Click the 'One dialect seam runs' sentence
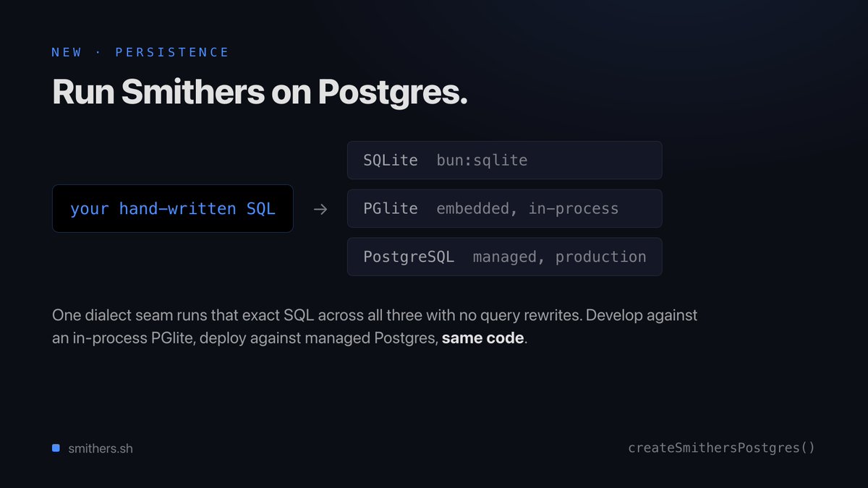This screenshot has width=868, height=488. 375,327
